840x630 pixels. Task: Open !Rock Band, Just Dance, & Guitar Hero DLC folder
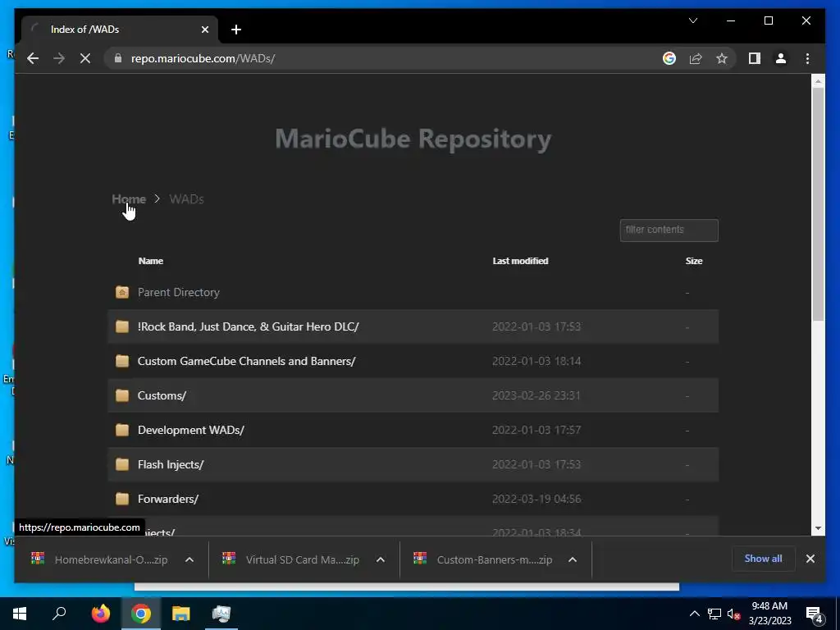[x=248, y=326]
